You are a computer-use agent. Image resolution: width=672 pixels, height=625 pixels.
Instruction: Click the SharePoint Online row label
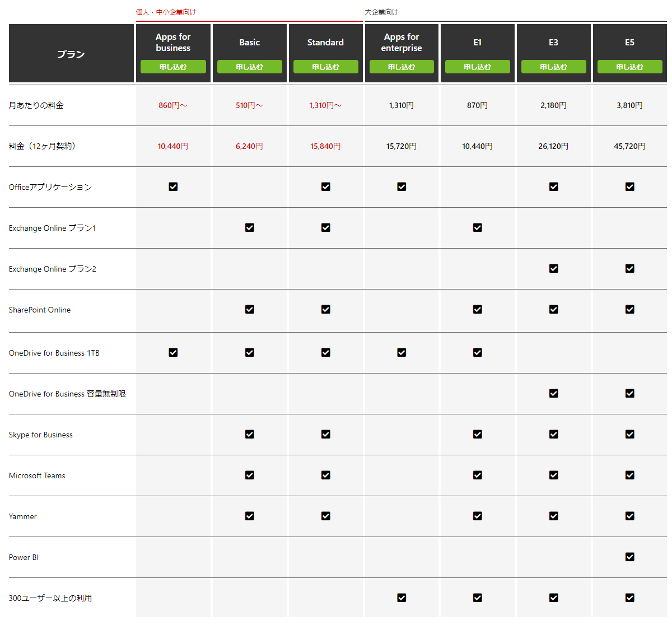(x=40, y=310)
